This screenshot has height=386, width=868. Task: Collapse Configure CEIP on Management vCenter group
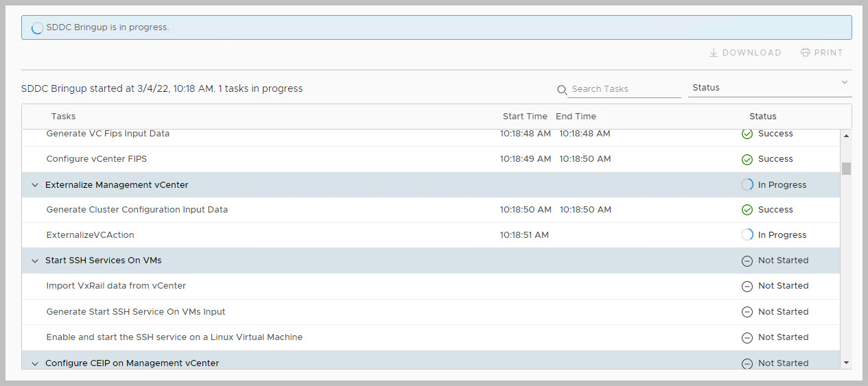pos(35,363)
